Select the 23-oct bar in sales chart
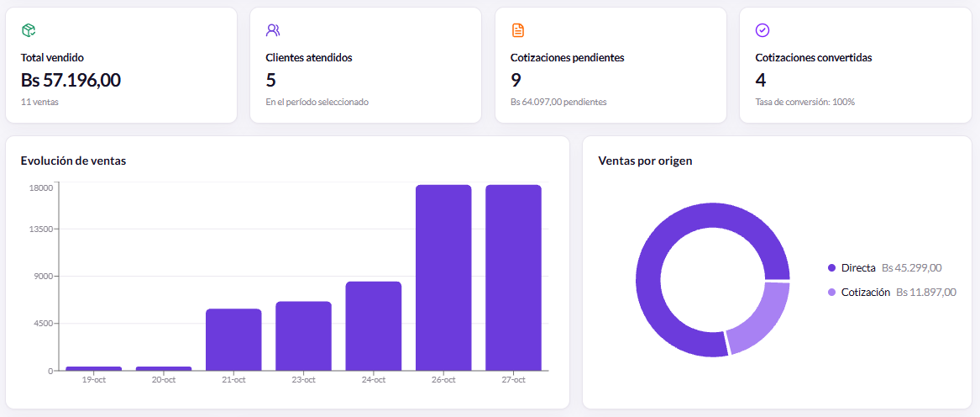 pos(304,336)
